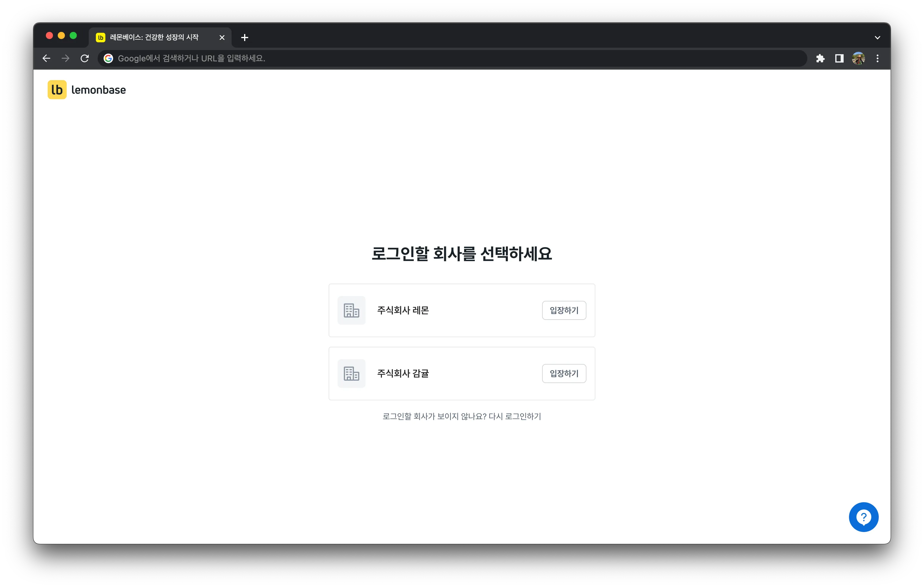Select the 주식회사 감귤 company name
The height and width of the screenshot is (588, 924).
403,373
